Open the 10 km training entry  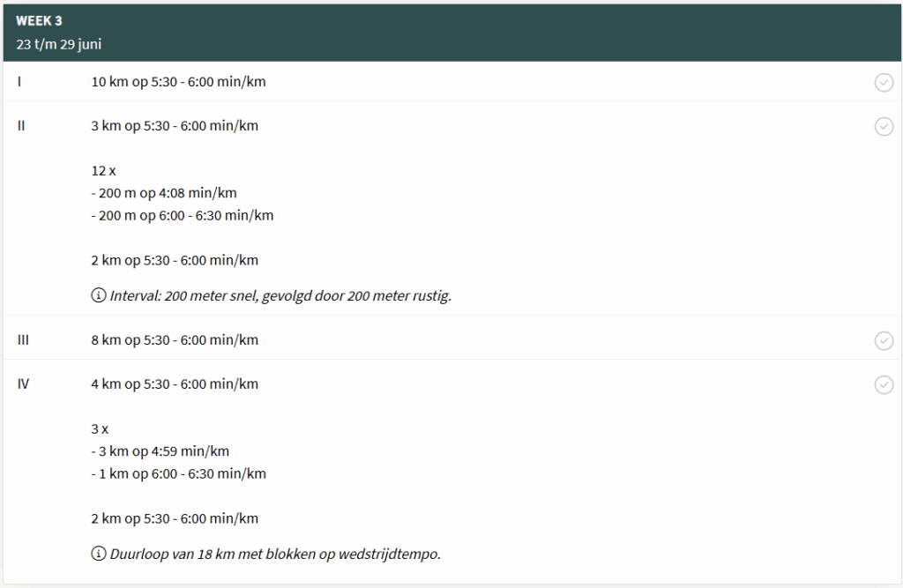click(x=178, y=82)
